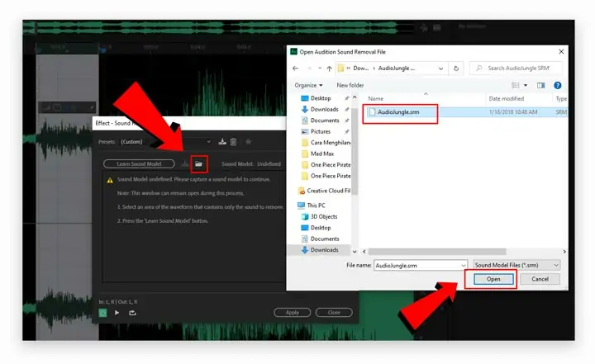Open the Sound Model Files type dropdown

(516, 265)
